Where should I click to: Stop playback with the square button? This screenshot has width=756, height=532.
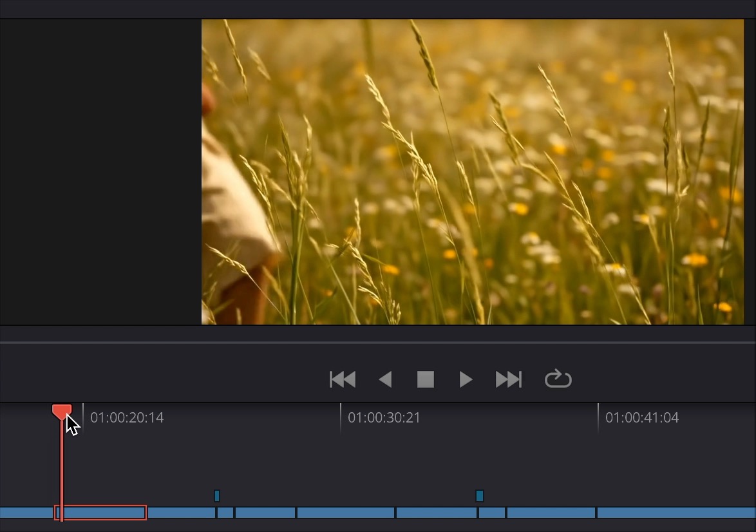point(425,379)
